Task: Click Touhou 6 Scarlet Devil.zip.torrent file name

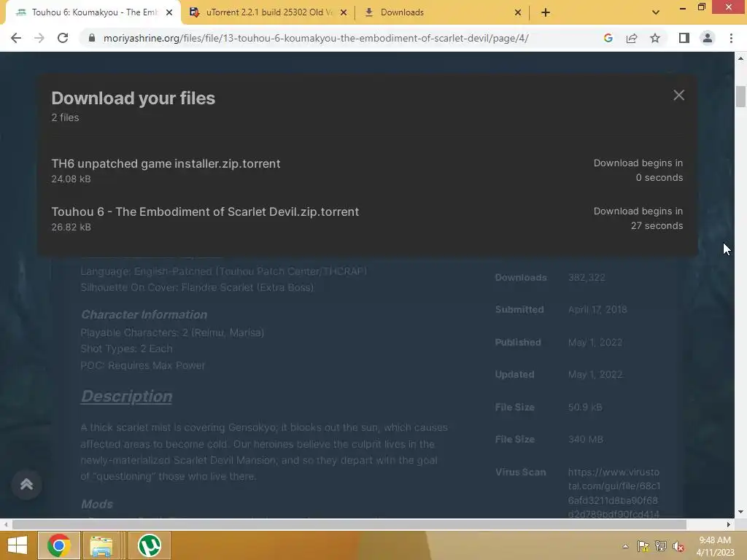Action: point(205,211)
